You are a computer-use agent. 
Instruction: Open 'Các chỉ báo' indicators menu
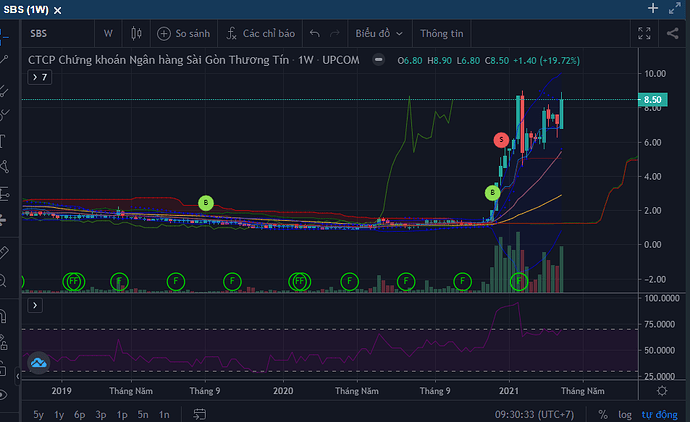(260, 33)
